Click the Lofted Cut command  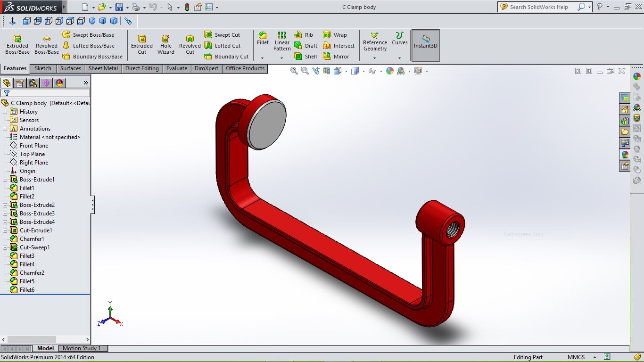pyautogui.click(x=222, y=46)
